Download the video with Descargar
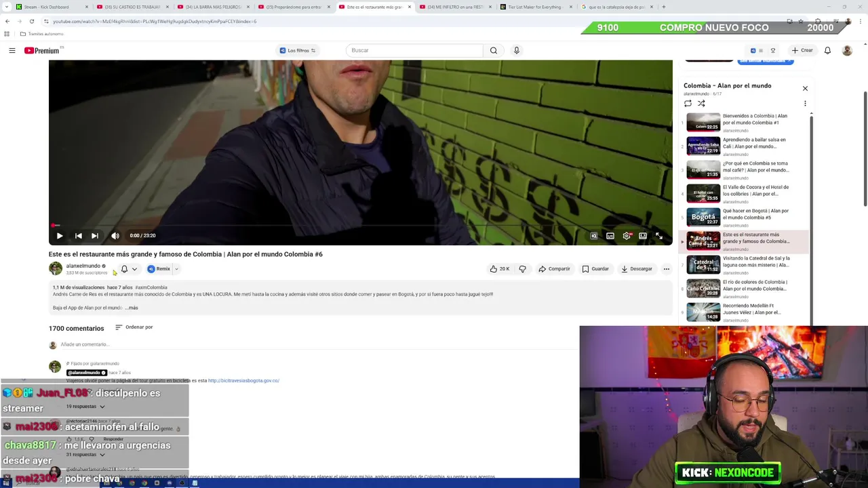Screen dimensions: 868x488 coord(637,269)
